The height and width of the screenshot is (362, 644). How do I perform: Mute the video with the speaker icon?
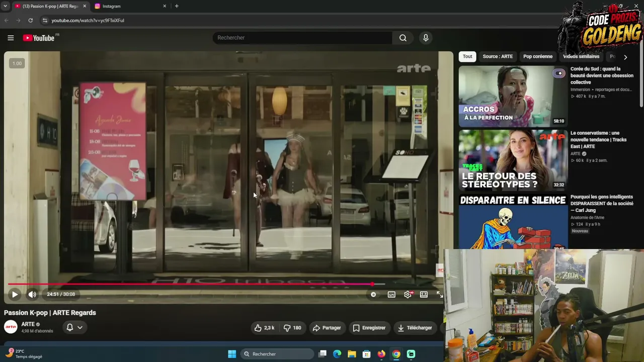click(32, 295)
